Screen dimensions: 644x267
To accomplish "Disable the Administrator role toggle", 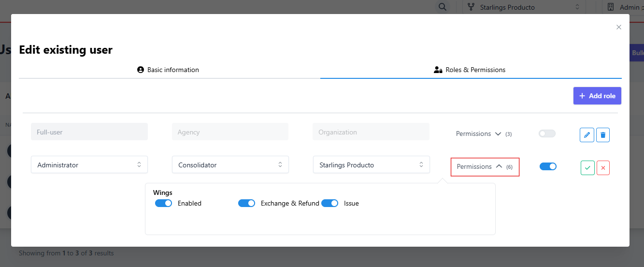I will (x=548, y=166).
